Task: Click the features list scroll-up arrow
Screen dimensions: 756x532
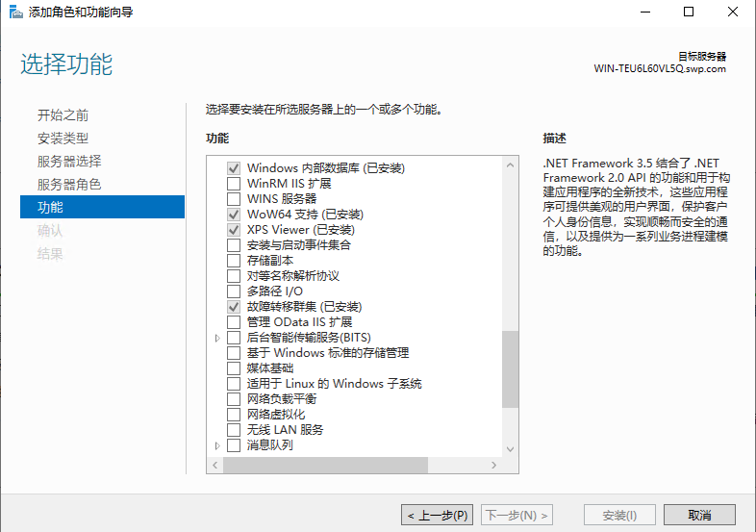Action: [510, 165]
